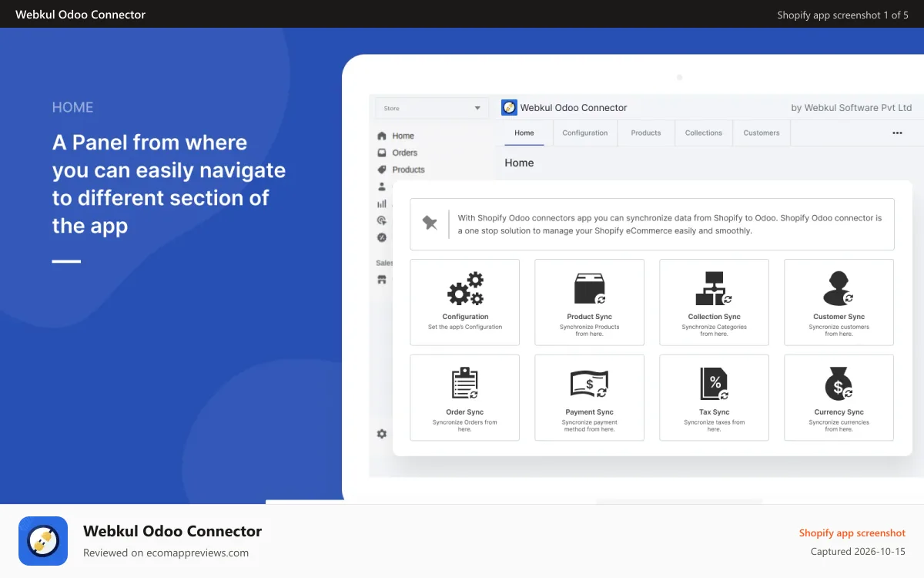
Task: Open the three-dot more tabs menu
Action: pos(897,133)
